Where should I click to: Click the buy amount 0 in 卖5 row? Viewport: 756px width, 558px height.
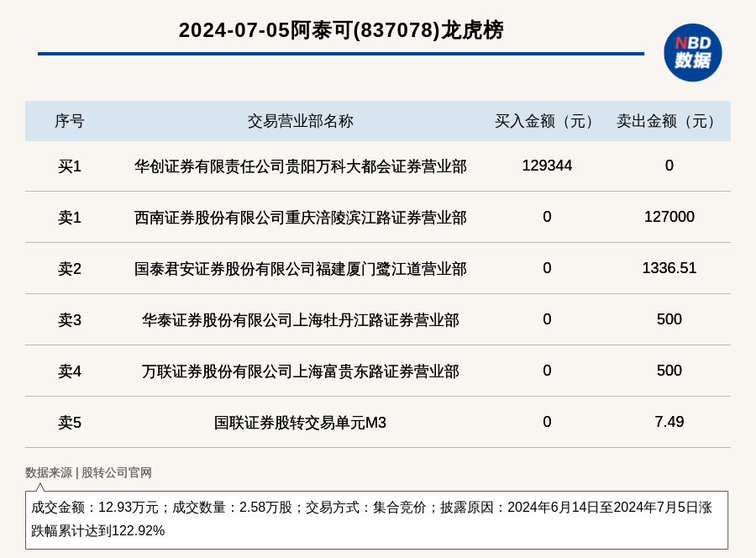coord(547,422)
